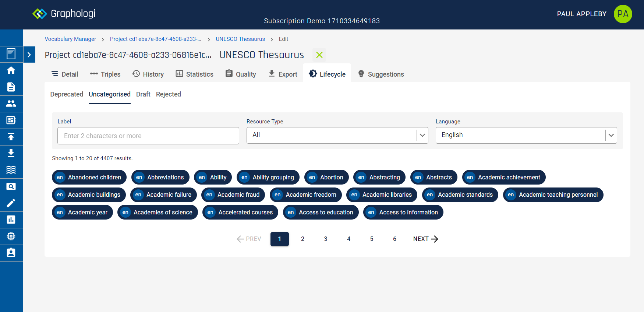Open the Statistics tab
Viewport: 644px width, 312px height.
tap(195, 74)
